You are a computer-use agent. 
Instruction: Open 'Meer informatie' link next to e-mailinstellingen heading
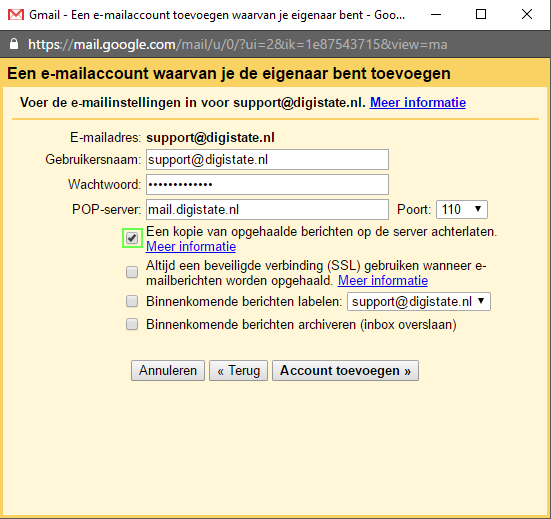(x=418, y=103)
